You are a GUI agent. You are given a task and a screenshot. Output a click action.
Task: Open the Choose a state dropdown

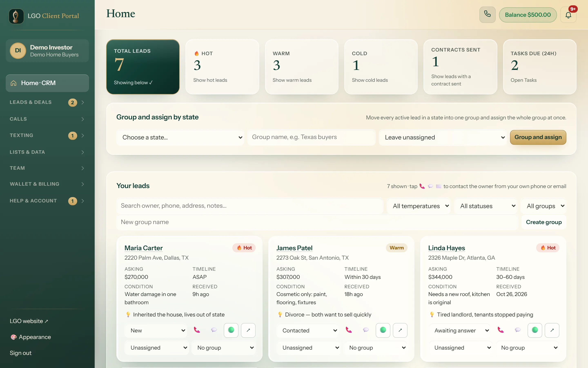(x=180, y=138)
